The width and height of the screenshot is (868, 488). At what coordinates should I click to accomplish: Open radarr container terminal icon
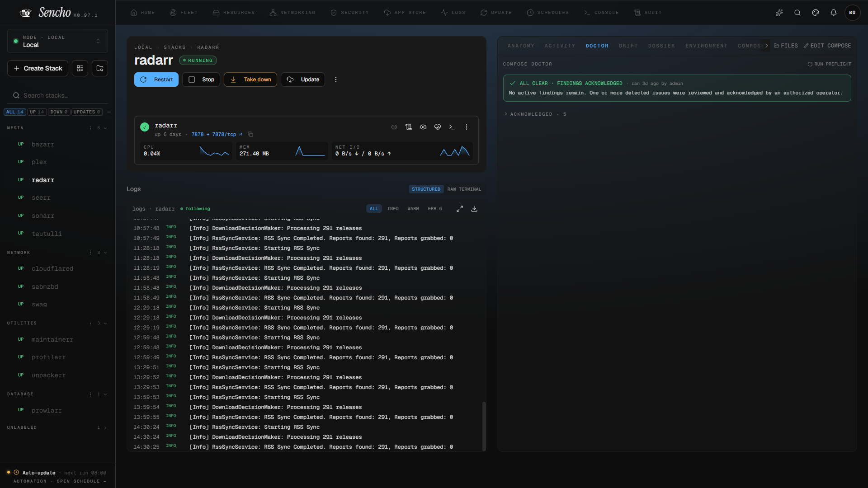[x=452, y=127]
